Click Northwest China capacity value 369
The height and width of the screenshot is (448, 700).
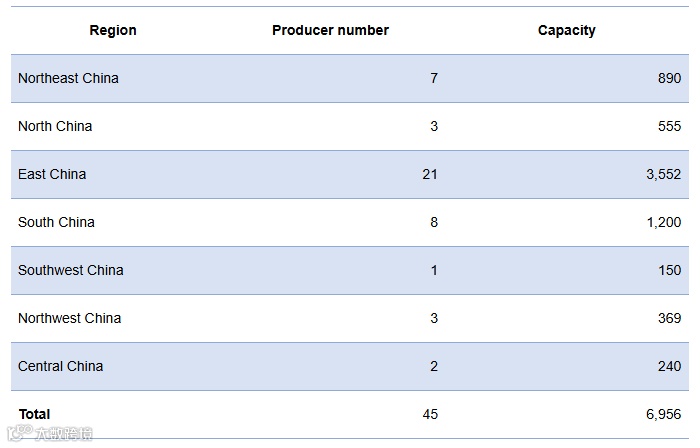pyautogui.click(x=669, y=318)
